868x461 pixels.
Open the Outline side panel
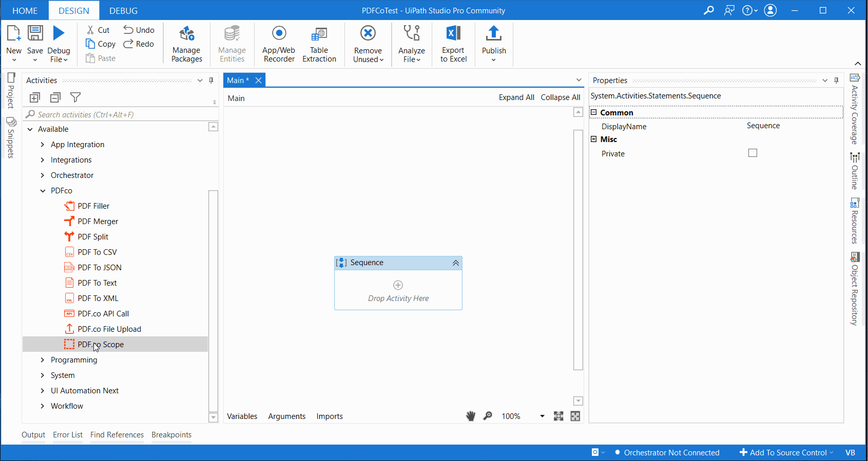click(855, 171)
